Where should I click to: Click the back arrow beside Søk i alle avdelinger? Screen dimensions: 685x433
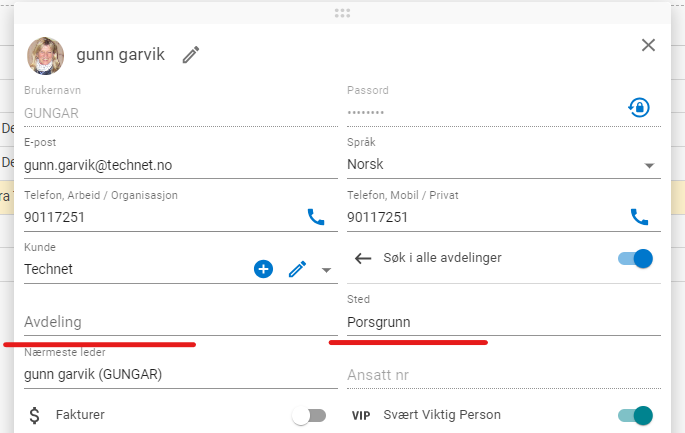click(x=363, y=258)
